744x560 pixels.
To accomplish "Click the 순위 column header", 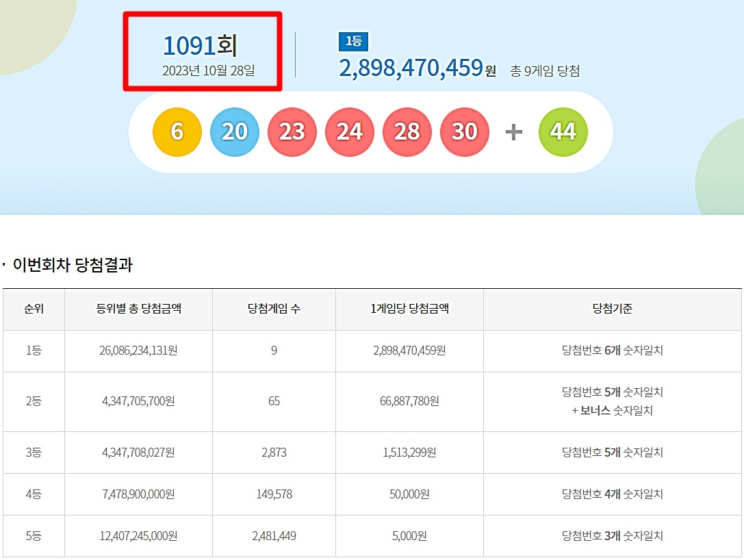I will pyautogui.click(x=34, y=309).
